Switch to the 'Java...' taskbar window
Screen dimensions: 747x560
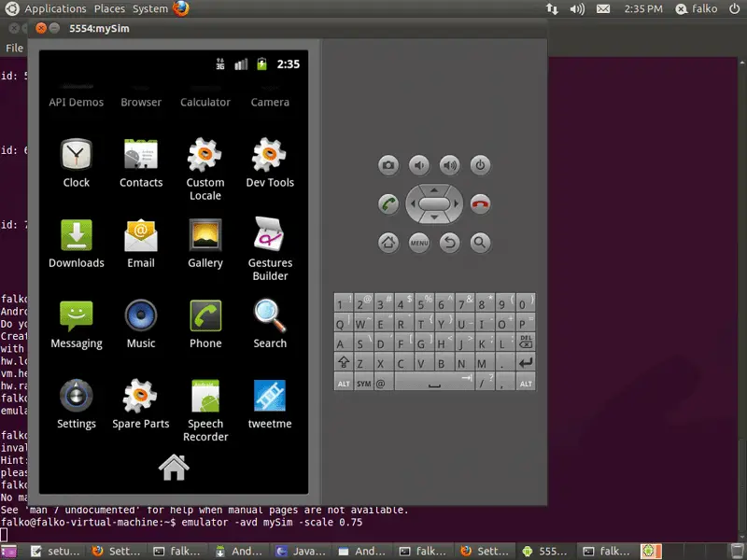302,551
